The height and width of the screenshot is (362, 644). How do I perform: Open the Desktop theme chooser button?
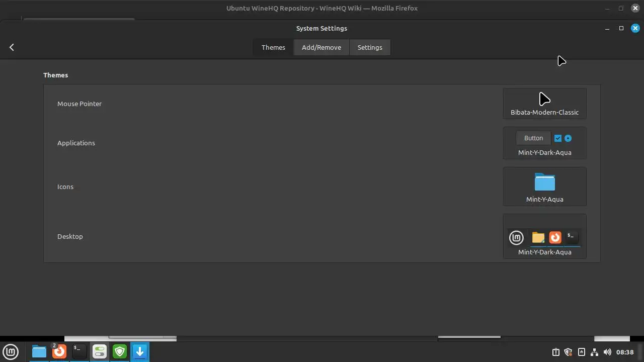[x=544, y=236]
